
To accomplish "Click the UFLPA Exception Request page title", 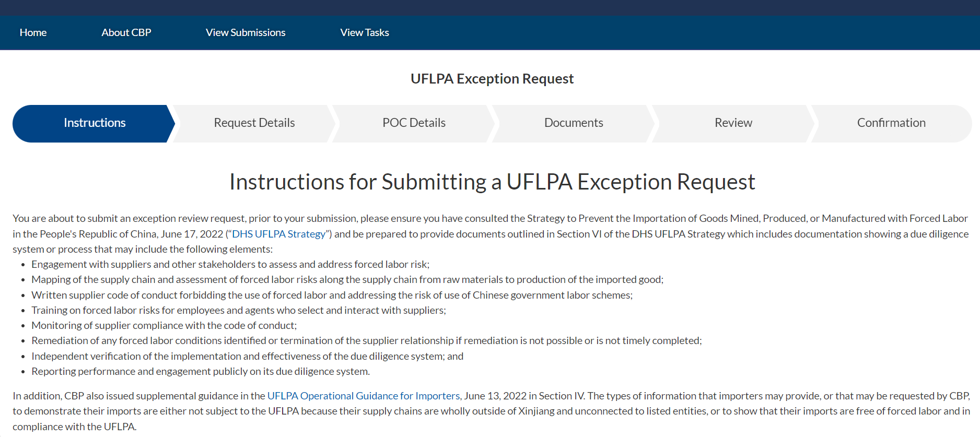I will [x=492, y=79].
